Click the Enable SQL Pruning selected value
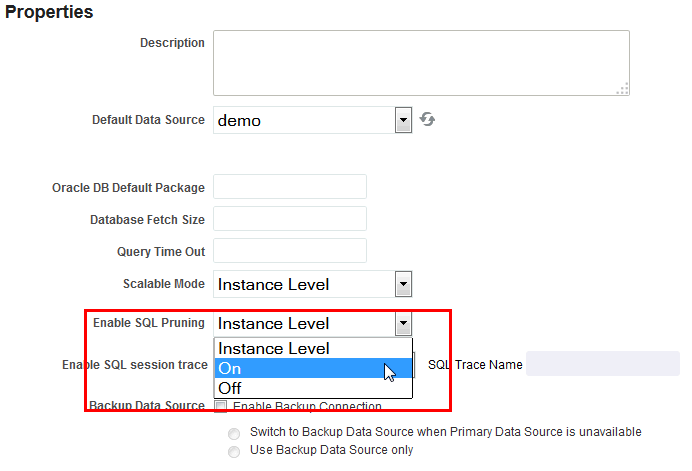This screenshot has width=692, height=471. [x=274, y=324]
